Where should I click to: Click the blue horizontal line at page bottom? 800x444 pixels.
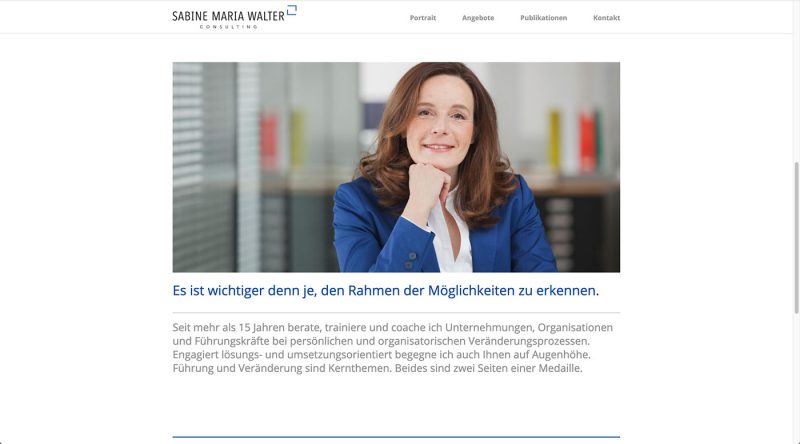point(396,437)
